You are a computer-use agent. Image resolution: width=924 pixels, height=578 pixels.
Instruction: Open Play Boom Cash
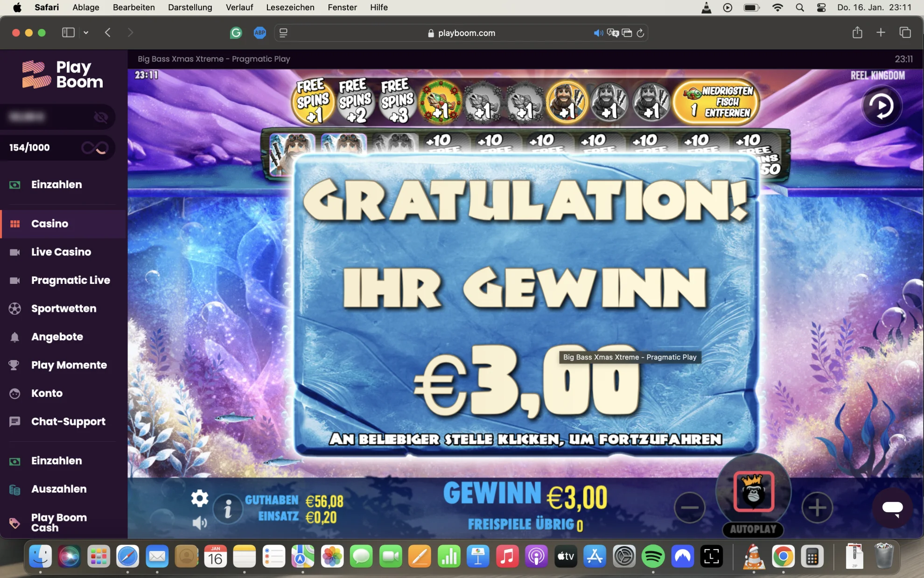pos(59,522)
